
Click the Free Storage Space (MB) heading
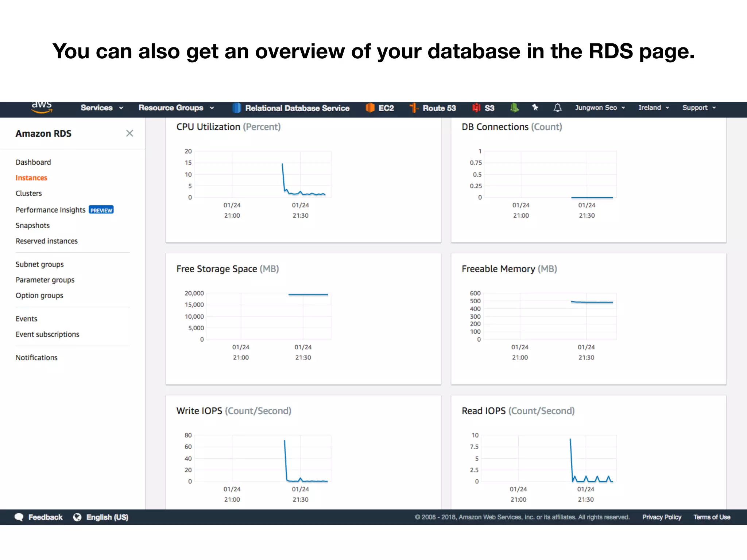pyautogui.click(x=228, y=269)
